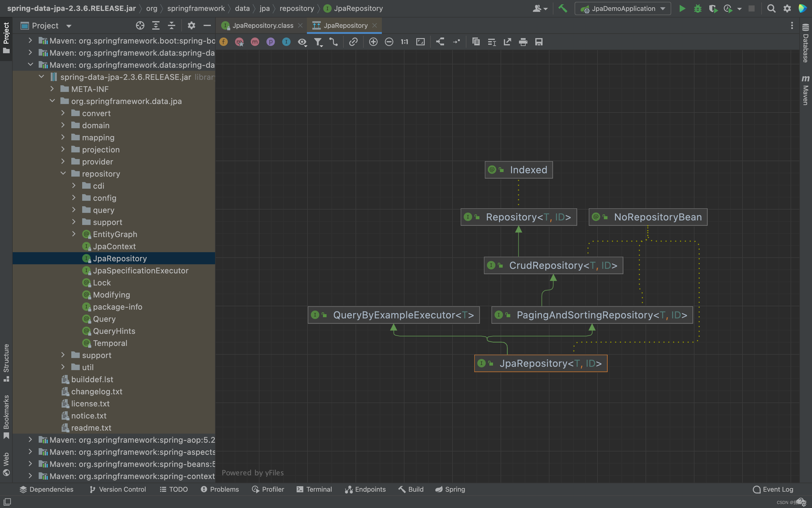The width and height of the screenshot is (812, 508).
Task: Run JpaDemoApplication with the play icon
Action: tap(682, 8)
